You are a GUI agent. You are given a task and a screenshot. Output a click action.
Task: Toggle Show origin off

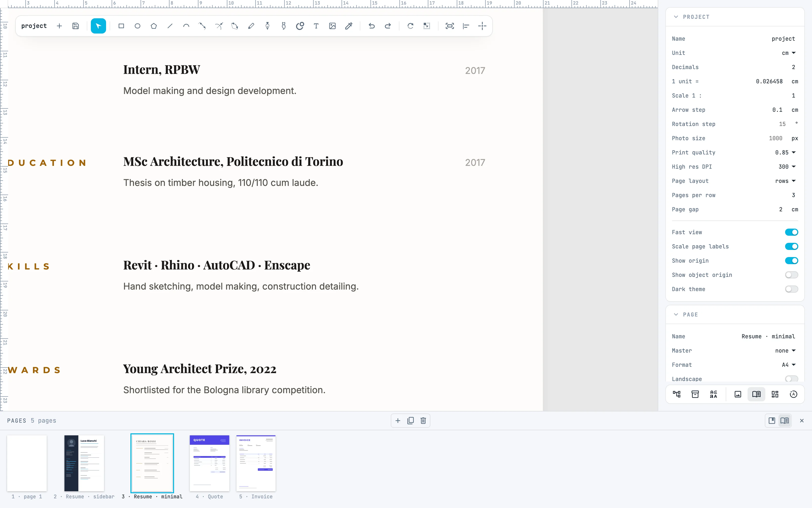(x=791, y=261)
